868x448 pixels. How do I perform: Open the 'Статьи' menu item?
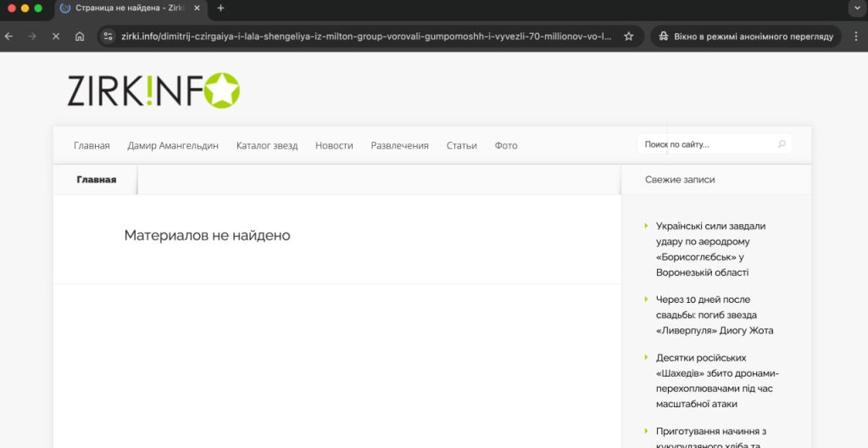[x=462, y=146]
